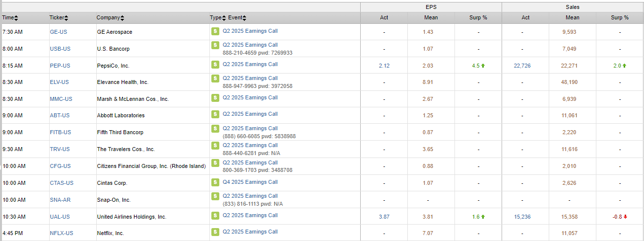Click the earnings icon in Netflix row

(x=215, y=232)
